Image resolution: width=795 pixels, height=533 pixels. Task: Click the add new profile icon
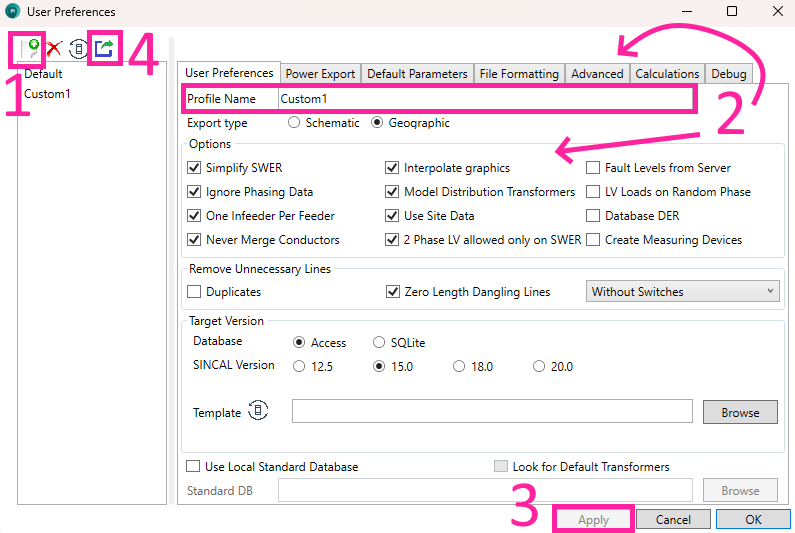(x=33, y=47)
